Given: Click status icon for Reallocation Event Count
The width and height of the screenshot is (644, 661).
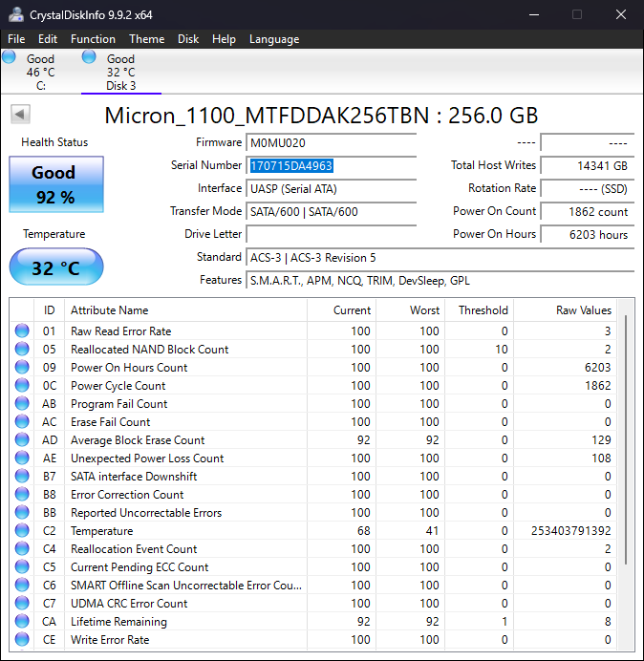Looking at the screenshot, I should (22, 548).
